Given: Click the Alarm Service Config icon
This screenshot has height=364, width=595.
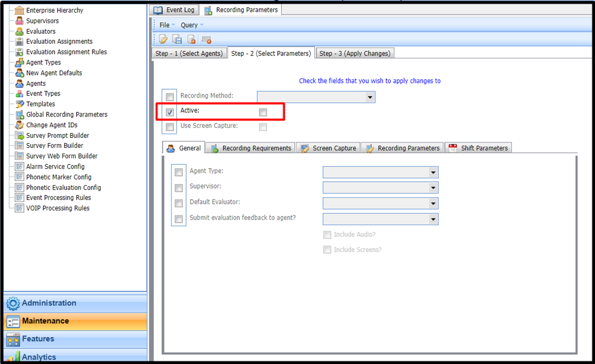Looking at the screenshot, I should click(19, 166).
